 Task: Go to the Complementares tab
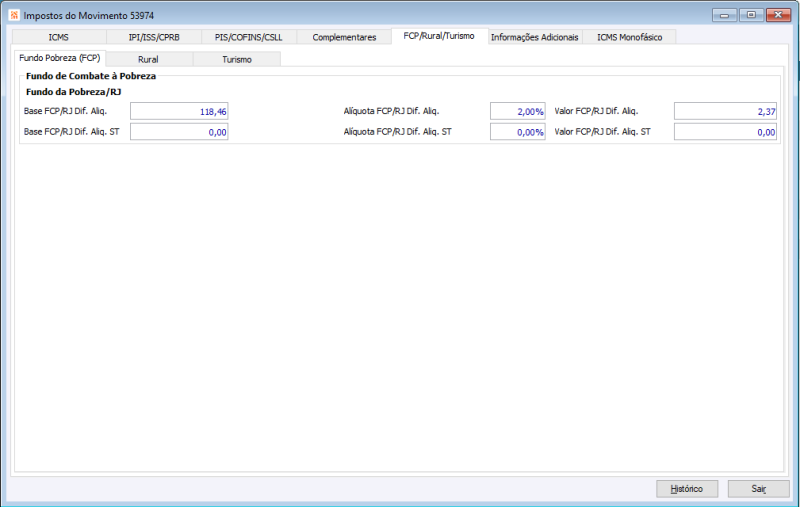pos(344,37)
